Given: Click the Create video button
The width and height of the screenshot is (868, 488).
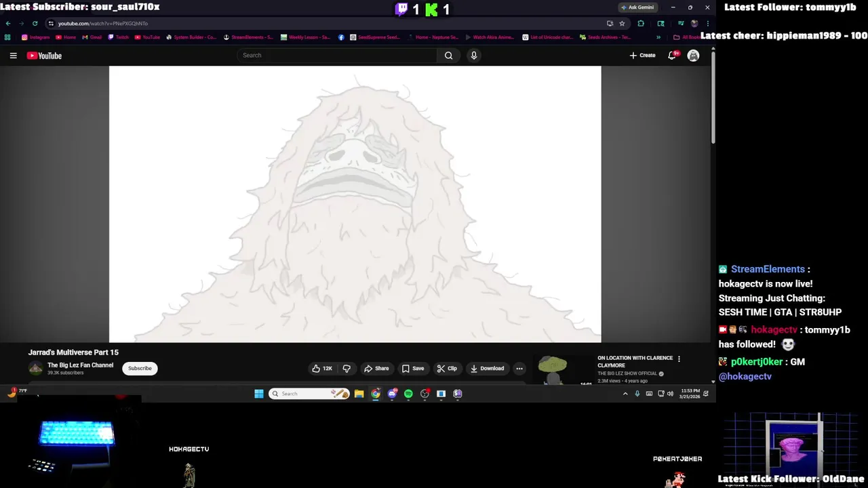Looking at the screenshot, I should [642, 56].
